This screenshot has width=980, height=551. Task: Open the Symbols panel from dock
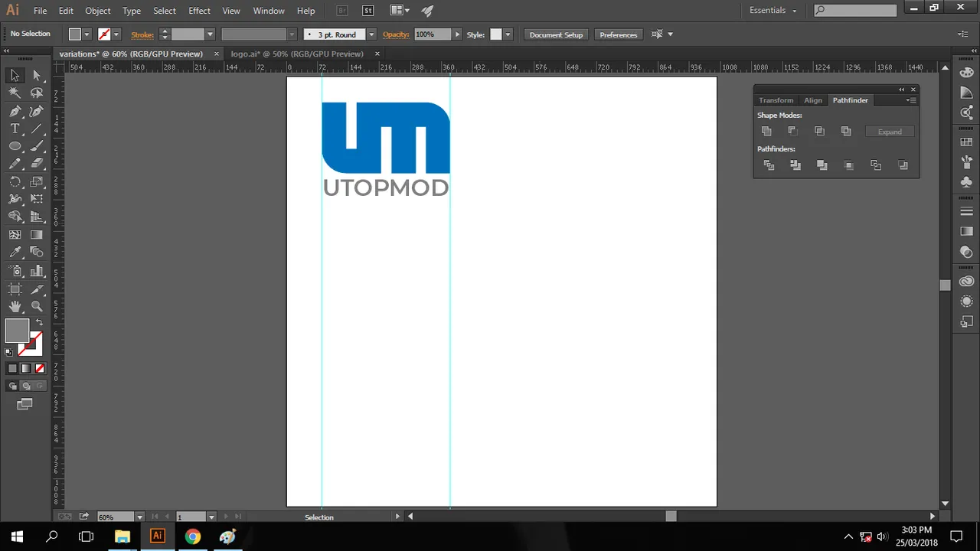point(966,182)
